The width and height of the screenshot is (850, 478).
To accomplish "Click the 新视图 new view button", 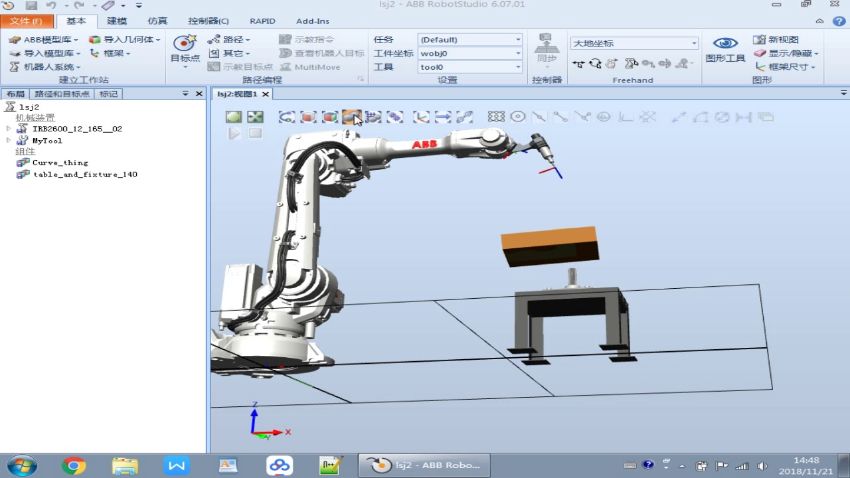I will click(x=776, y=40).
